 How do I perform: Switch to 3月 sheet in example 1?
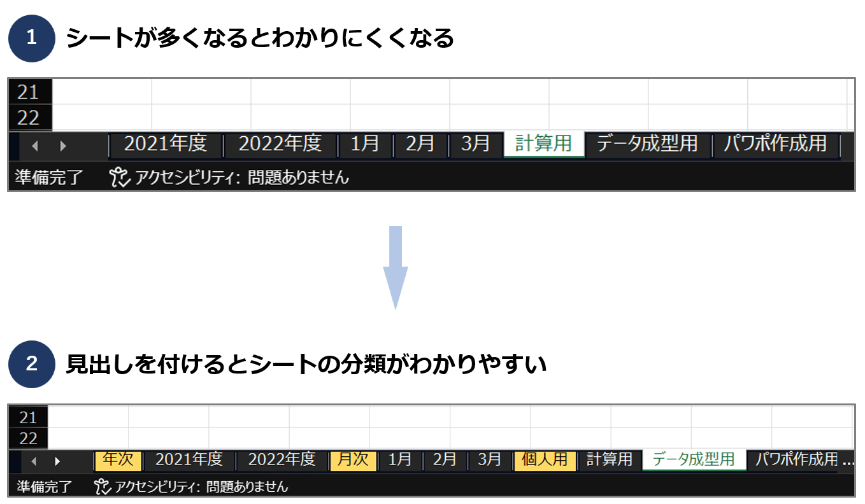point(476,144)
